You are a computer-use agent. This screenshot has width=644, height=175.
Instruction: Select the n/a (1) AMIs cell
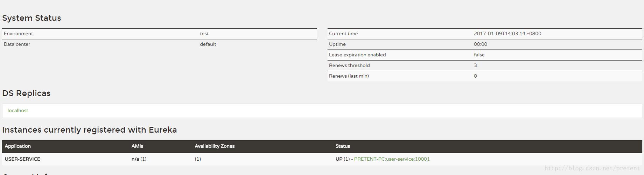[x=139, y=159]
